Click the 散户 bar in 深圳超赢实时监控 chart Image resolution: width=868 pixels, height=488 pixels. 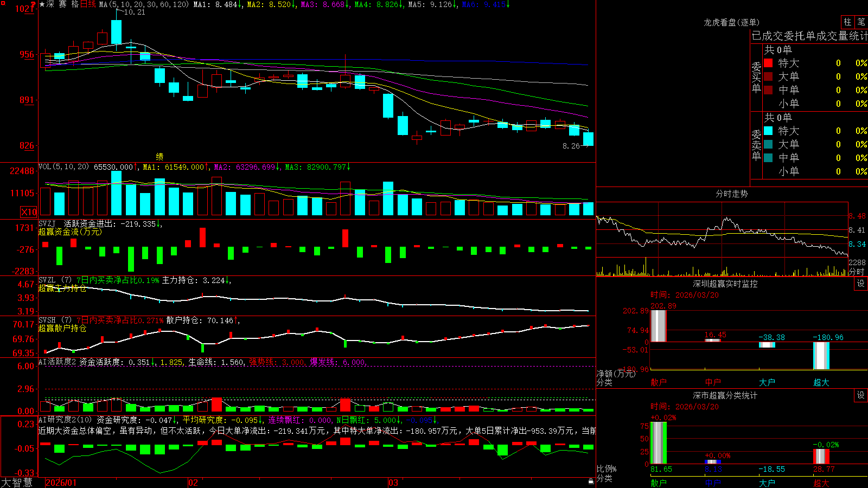pos(658,326)
